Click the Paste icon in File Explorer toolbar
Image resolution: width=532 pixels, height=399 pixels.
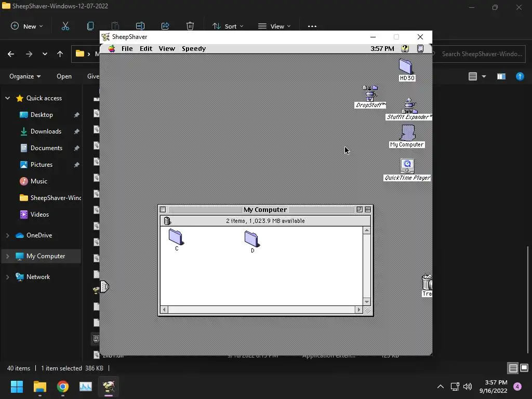[115, 26]
